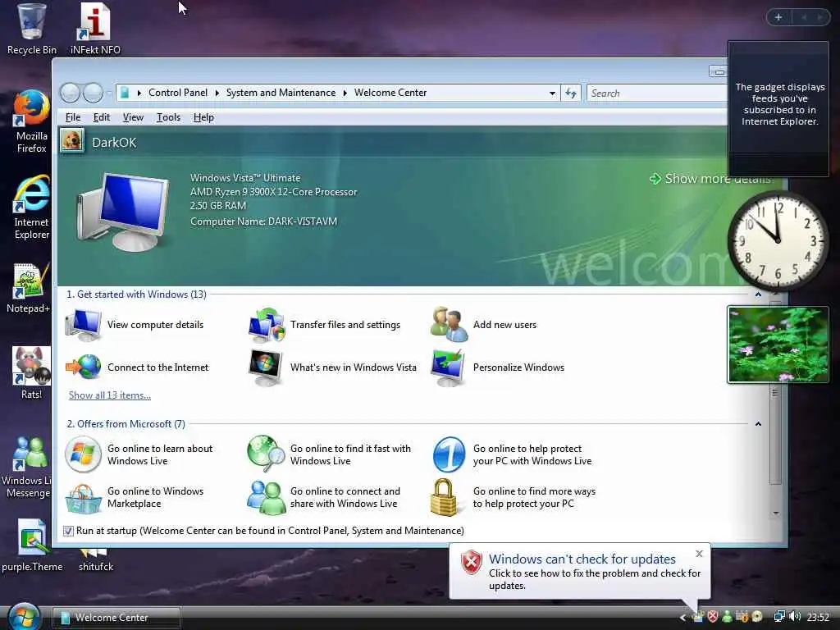The height and width of the screenshot is (630, 840).
Task: Click the Refresh button beside address bar
Action: point(571,94)
